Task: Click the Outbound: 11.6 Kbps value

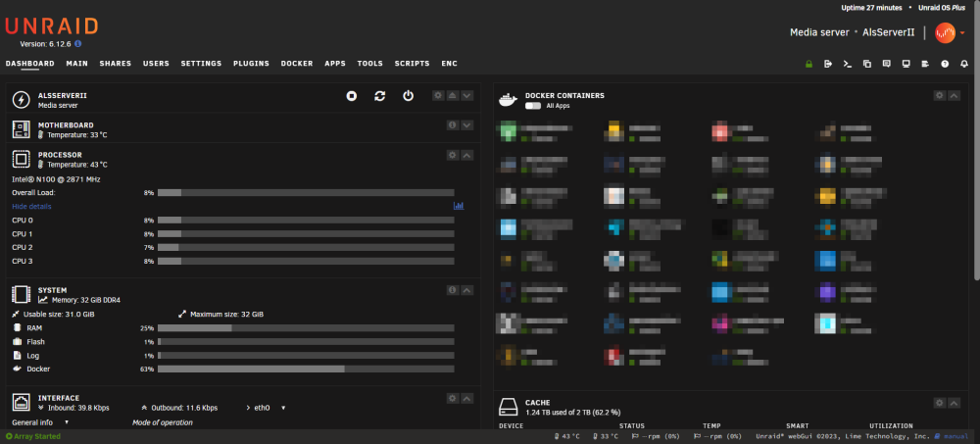Action: 184,408
